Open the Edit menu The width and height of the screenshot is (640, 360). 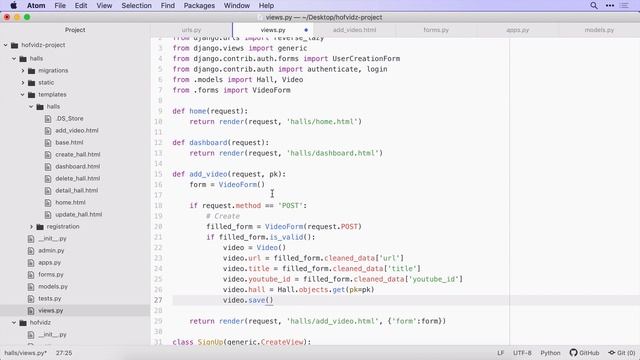coord(81,5)
